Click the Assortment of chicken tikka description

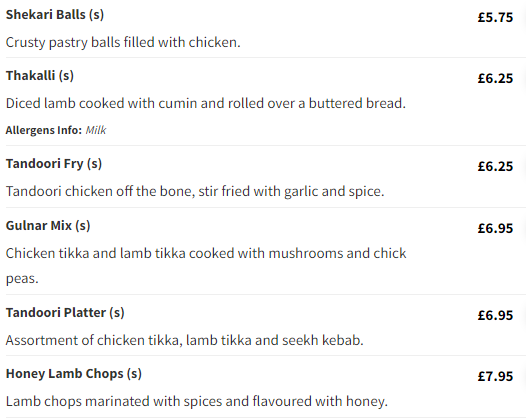pos(185,341)
